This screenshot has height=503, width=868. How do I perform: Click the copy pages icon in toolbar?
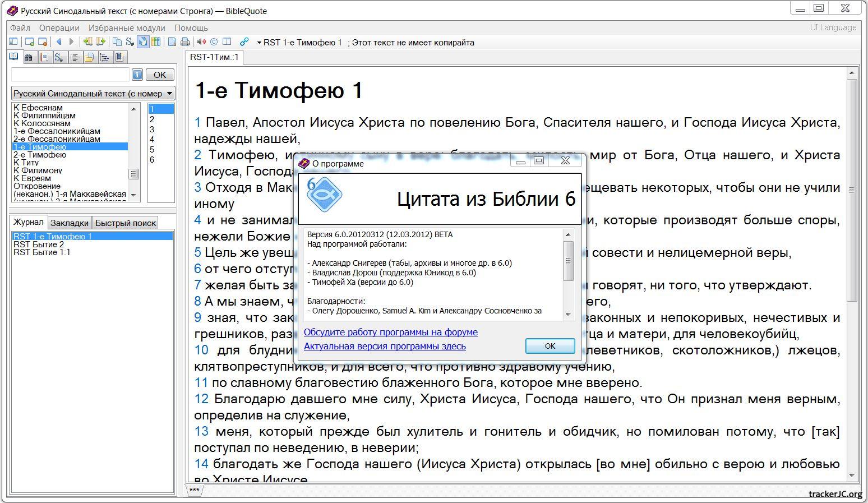click(117, 42)
